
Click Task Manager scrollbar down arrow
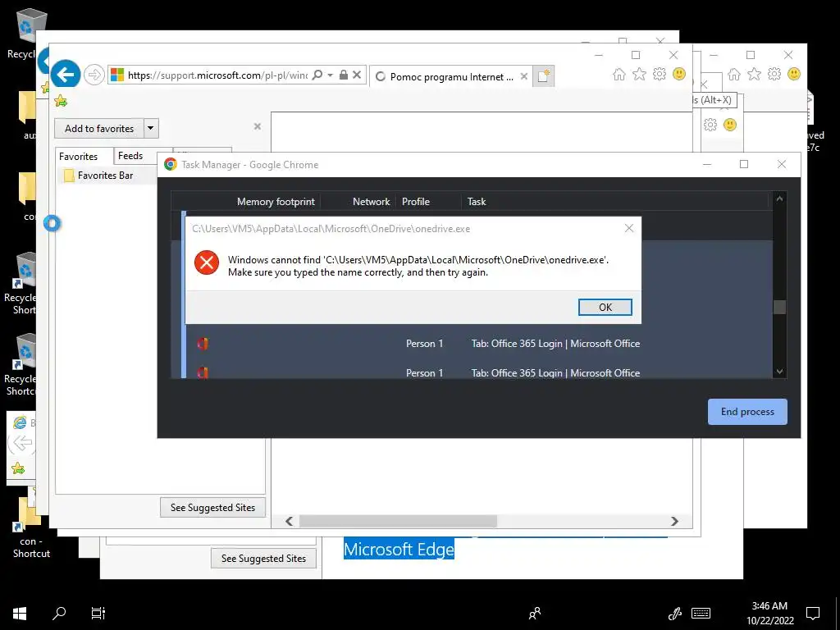click(779, 372)
